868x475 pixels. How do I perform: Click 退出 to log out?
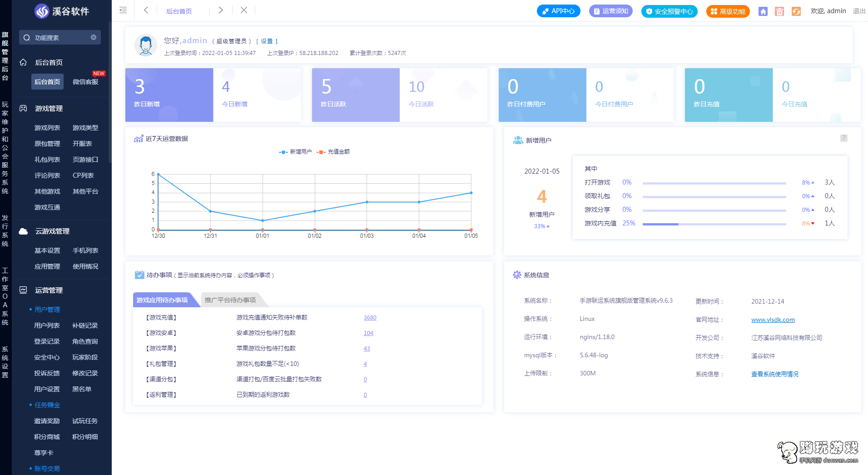859,11
